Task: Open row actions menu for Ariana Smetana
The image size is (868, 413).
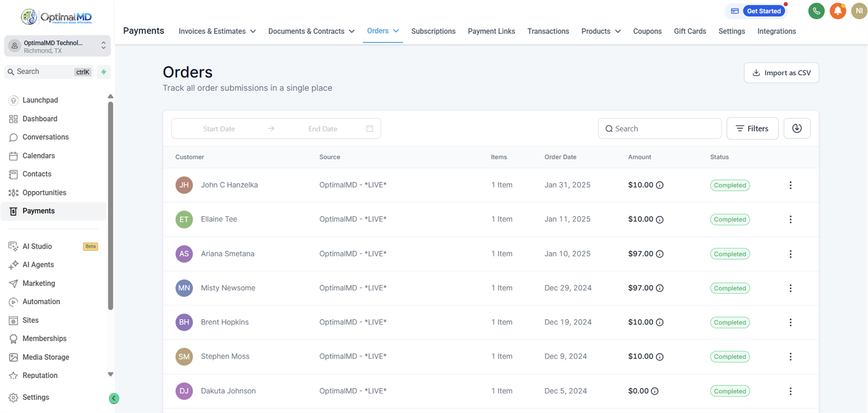Action: point(790,254)
